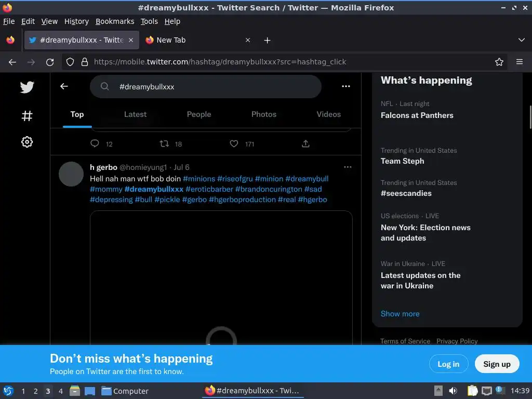Open the Tools menu

click(149, 21)
